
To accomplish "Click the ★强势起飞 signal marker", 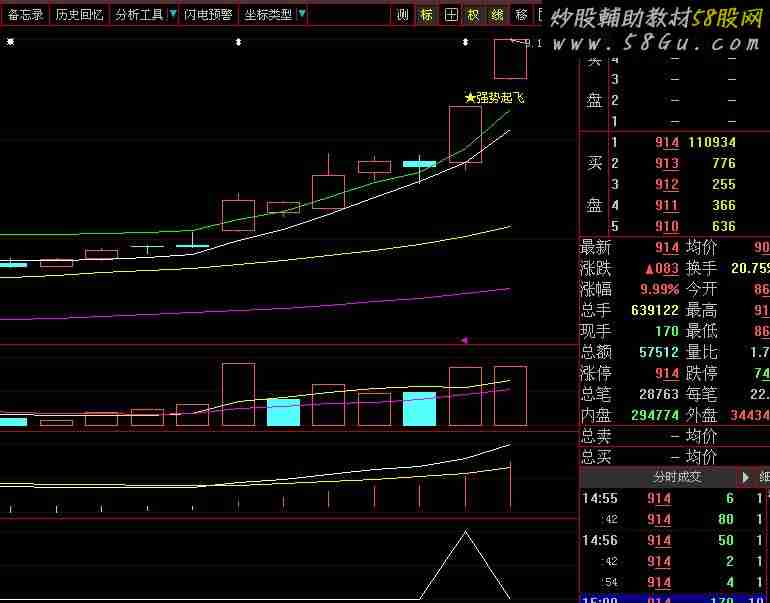I will pos(494,98).
